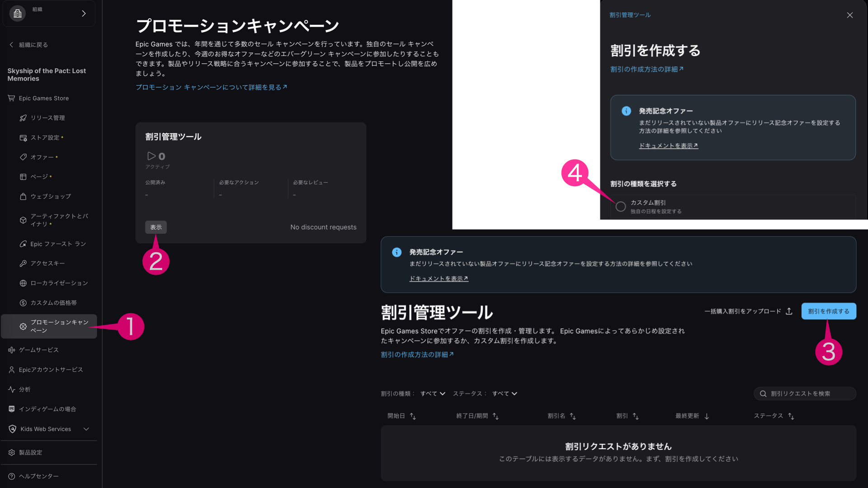Image resolution: width=868 pixels, height=488 pixels.
Task: Click the rocket icon for リリース管理
Action: [23, 118]
